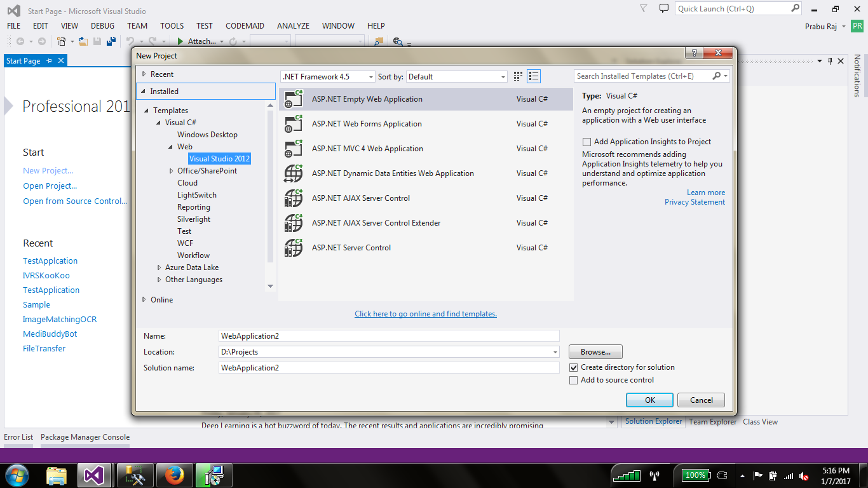Open the DEBUG menu

pos(103,26)
